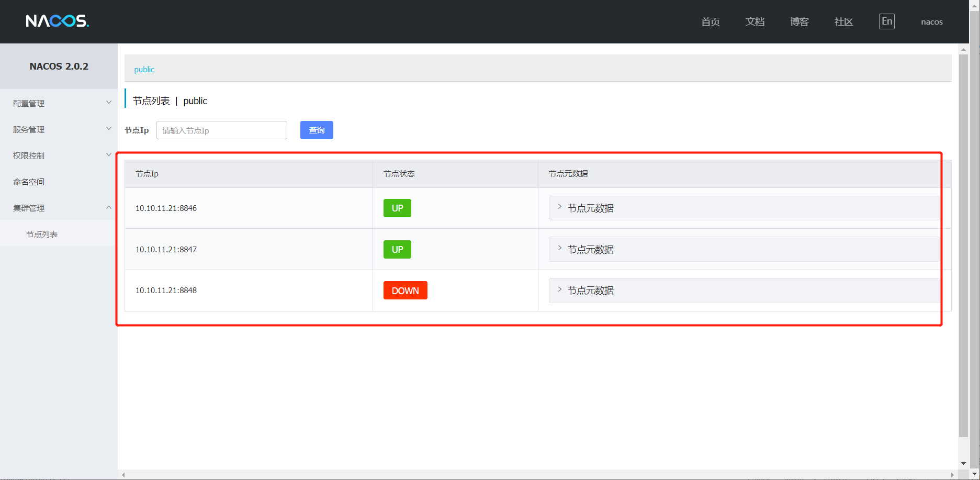Click the scroll-down arrow of vertical scrollbar

(x=963, y=464)
